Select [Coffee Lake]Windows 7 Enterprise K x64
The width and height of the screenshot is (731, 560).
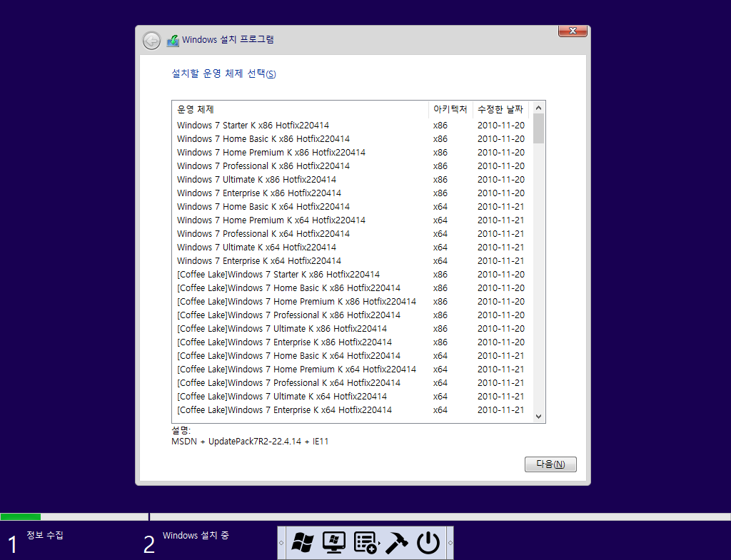coord(351,410)
